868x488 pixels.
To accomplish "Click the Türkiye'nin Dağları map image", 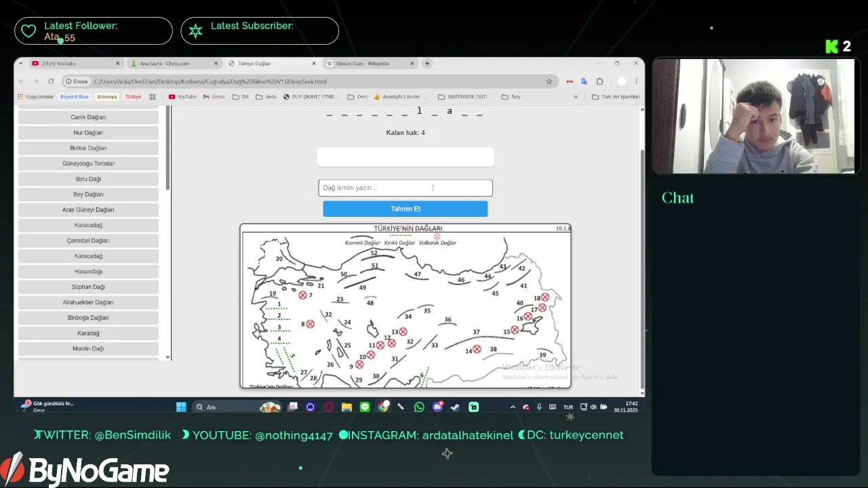I will (x=406, y=306).
